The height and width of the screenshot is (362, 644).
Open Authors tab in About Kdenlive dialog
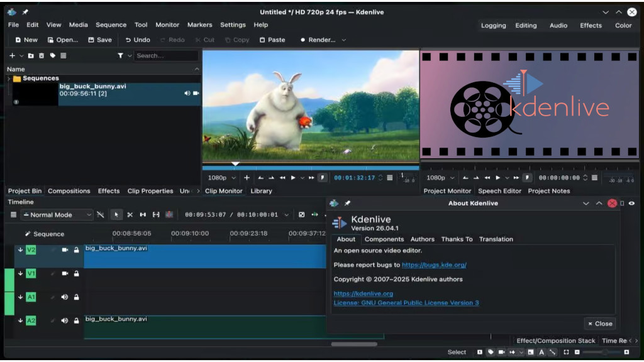point(422,239)
